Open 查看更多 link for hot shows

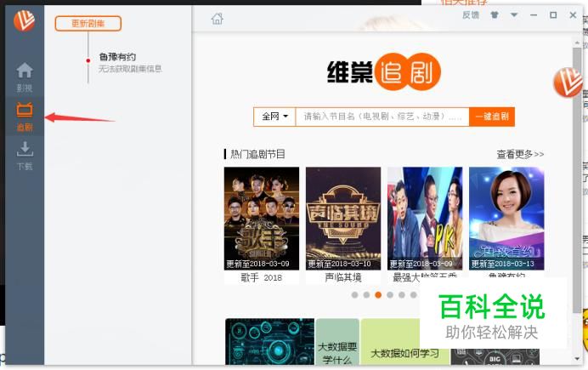point(520,154)
